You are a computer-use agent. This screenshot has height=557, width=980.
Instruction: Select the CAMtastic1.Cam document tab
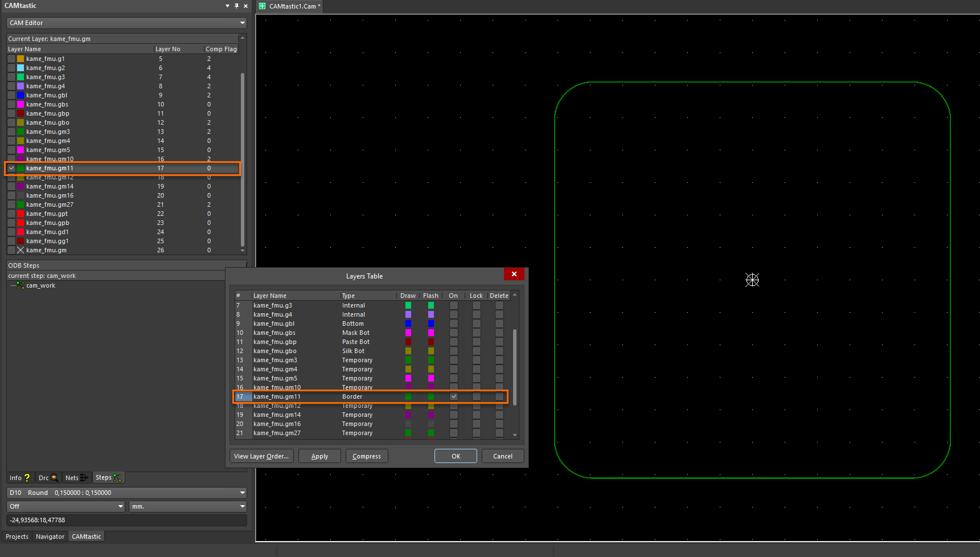pyautogui.click(x=290, y=6)
